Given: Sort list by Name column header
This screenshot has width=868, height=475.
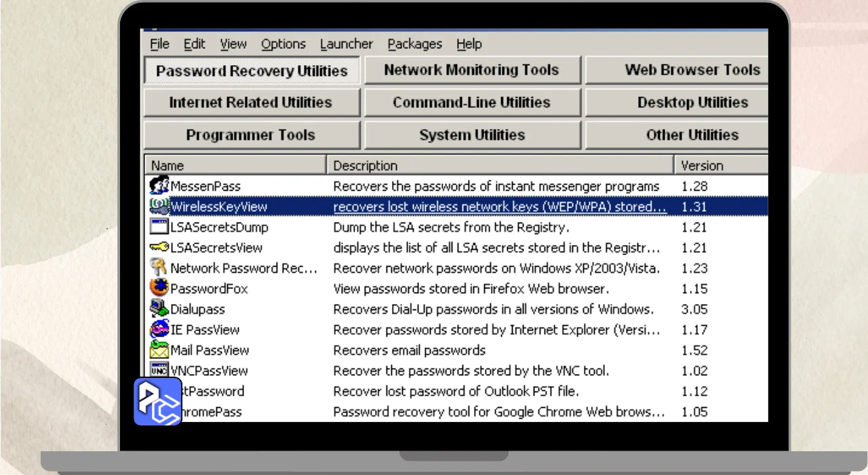Looking at the screenshot, I should [235, 166].
